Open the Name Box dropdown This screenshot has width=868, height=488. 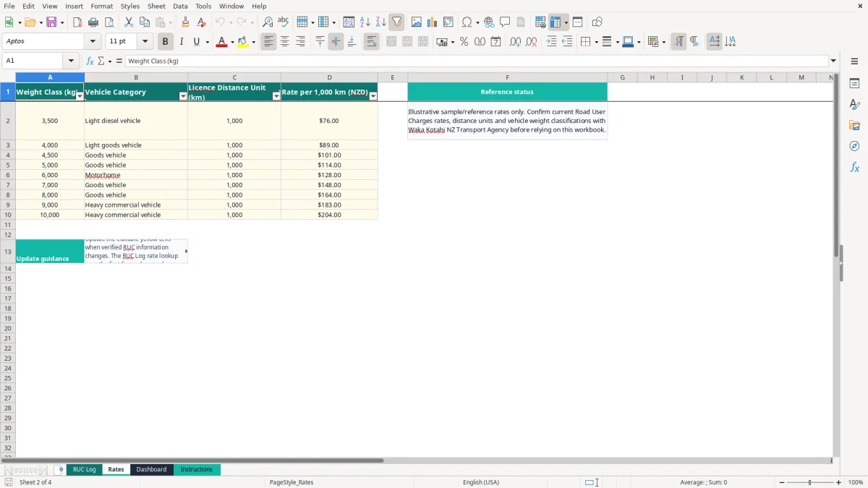(x=70, y=61)
